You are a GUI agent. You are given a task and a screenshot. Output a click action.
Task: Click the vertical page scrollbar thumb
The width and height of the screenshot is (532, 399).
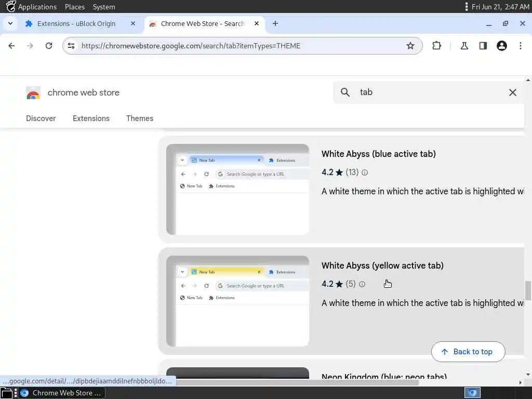[528, 290]
